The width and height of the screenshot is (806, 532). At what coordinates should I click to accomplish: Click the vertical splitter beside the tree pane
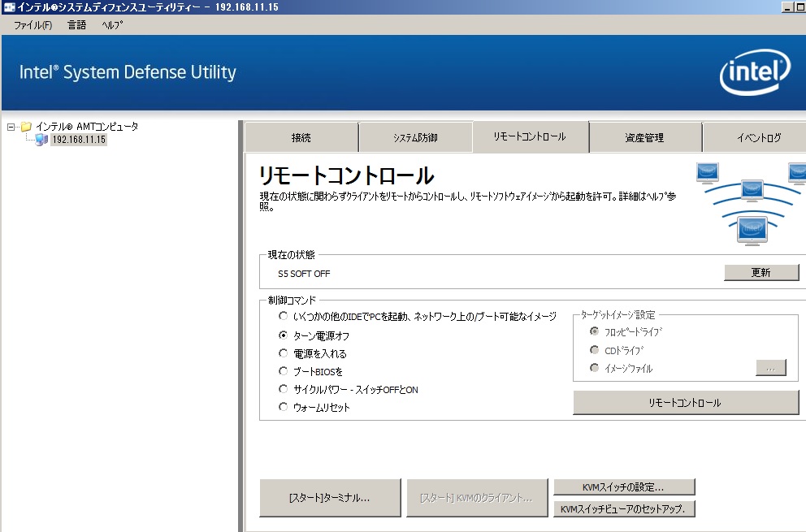point(241,326)
